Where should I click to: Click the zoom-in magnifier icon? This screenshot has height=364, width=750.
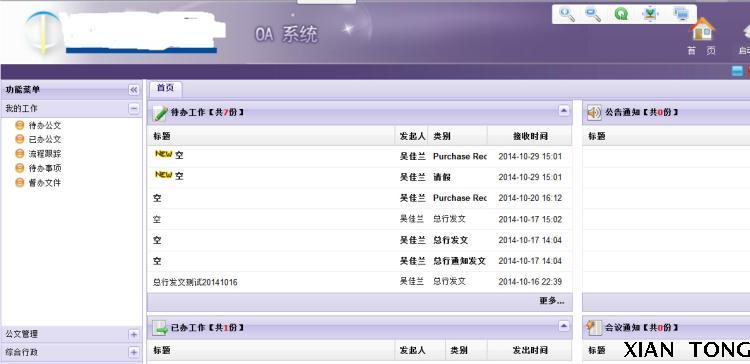pyautogui.click(x=567, y=14)
